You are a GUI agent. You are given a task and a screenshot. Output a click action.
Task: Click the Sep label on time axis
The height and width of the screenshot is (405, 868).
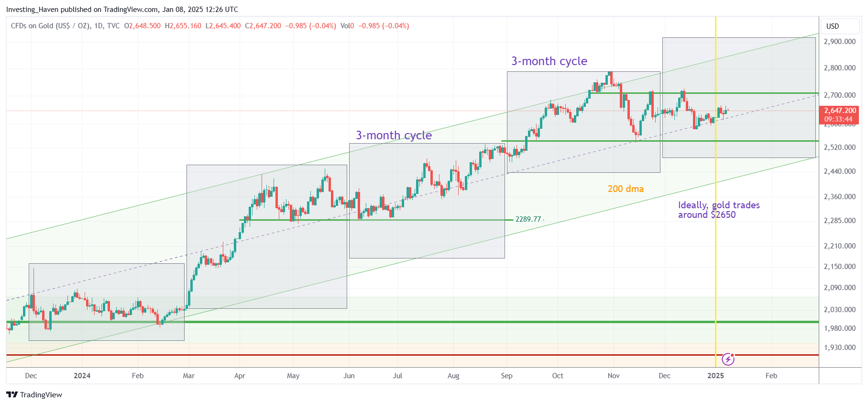506,376
